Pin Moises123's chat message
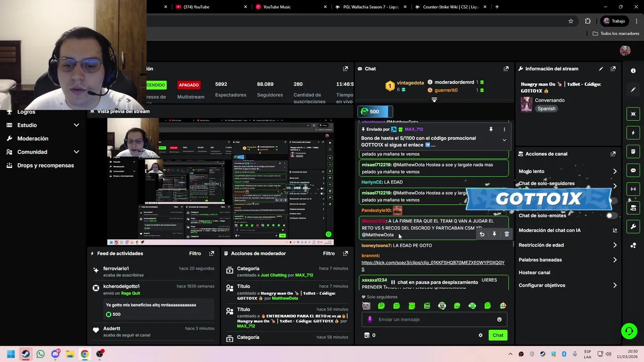This screenshot has width=644, height=362. tap(494, 234)
